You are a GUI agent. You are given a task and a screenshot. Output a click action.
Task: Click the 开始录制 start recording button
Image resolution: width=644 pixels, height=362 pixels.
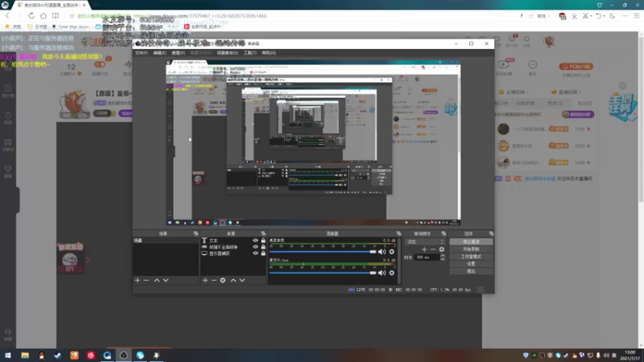pos(471,249)
